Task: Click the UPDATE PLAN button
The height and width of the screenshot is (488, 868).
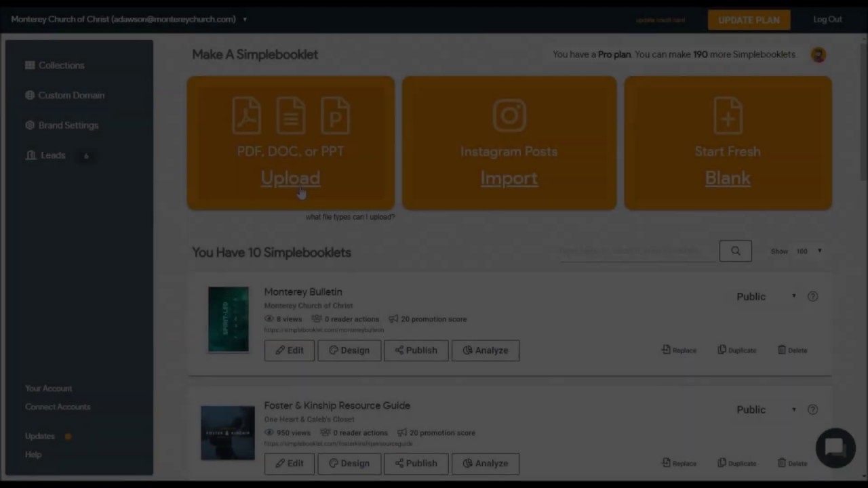Action: [x=749, y=20]
